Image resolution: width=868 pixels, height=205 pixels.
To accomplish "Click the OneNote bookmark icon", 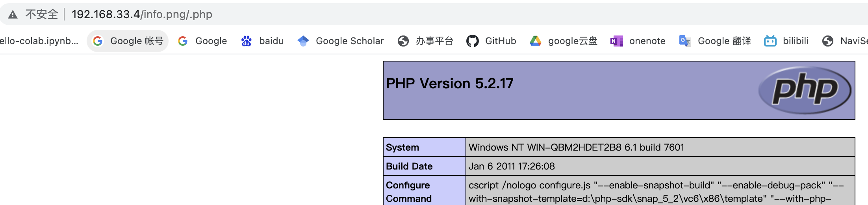I will click(616, 41).
